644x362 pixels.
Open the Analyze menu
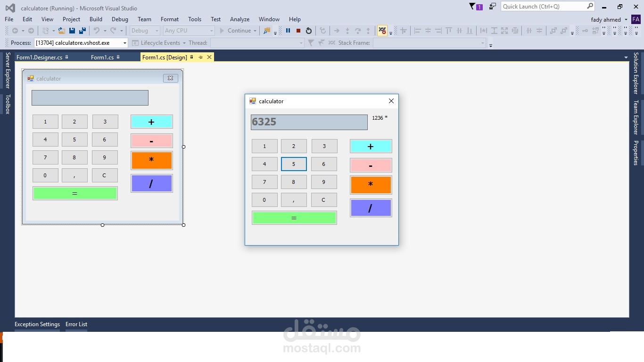239,19
